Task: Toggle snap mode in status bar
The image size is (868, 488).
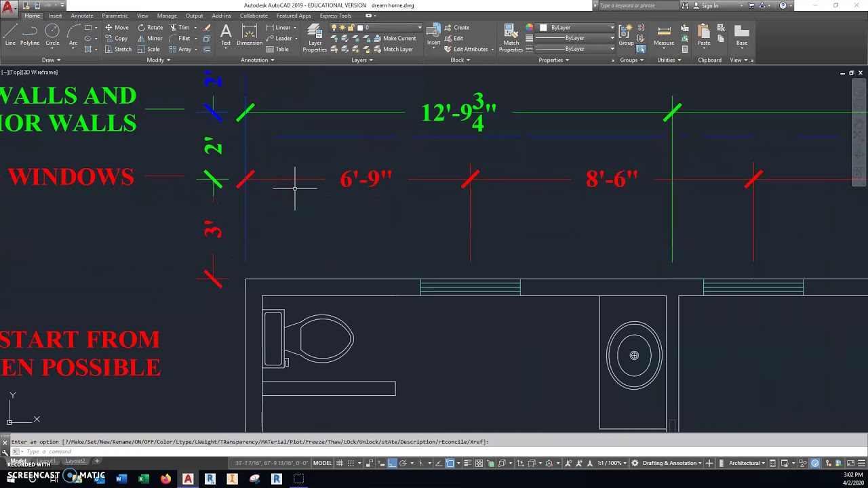Action: coord(352,464)
